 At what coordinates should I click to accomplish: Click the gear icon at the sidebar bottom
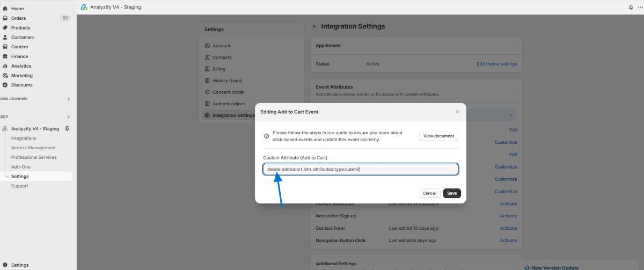tap(5, 265)
